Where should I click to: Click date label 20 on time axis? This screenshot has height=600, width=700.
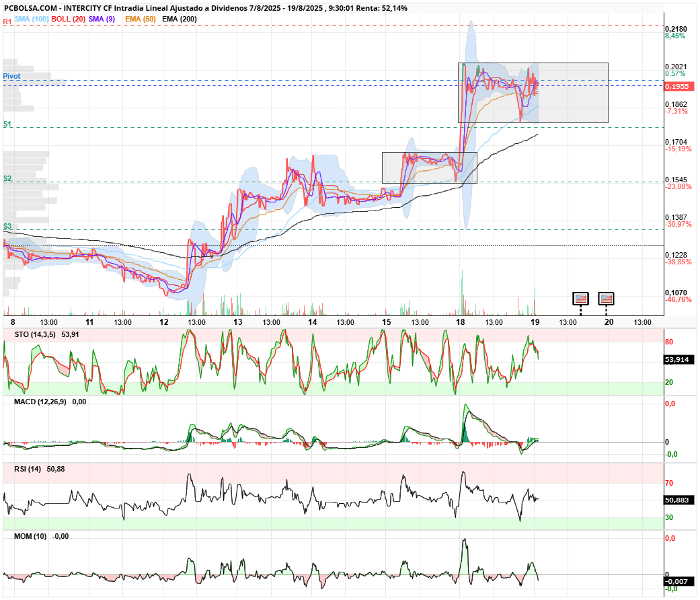click(609, 322)
